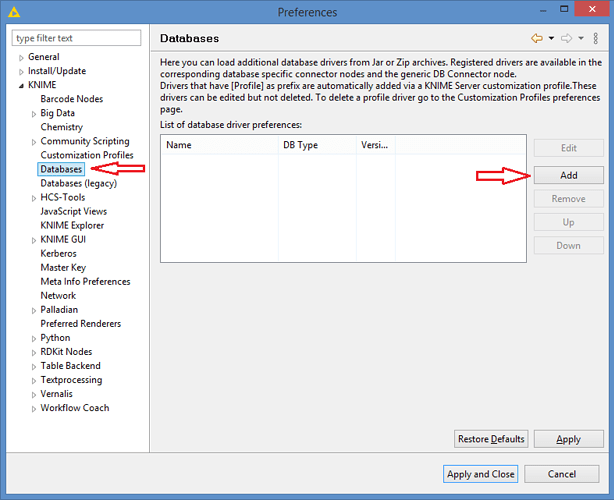Select General preferences category

coord(43,57)
